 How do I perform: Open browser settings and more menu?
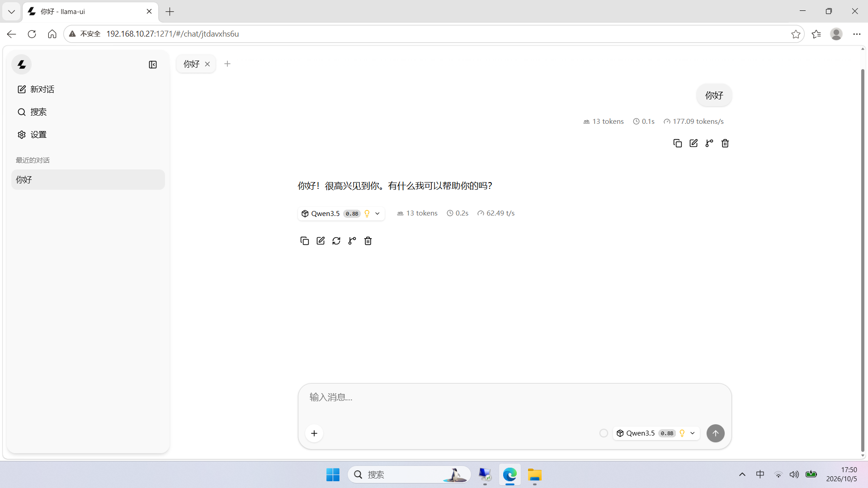[x=857, y=34]
